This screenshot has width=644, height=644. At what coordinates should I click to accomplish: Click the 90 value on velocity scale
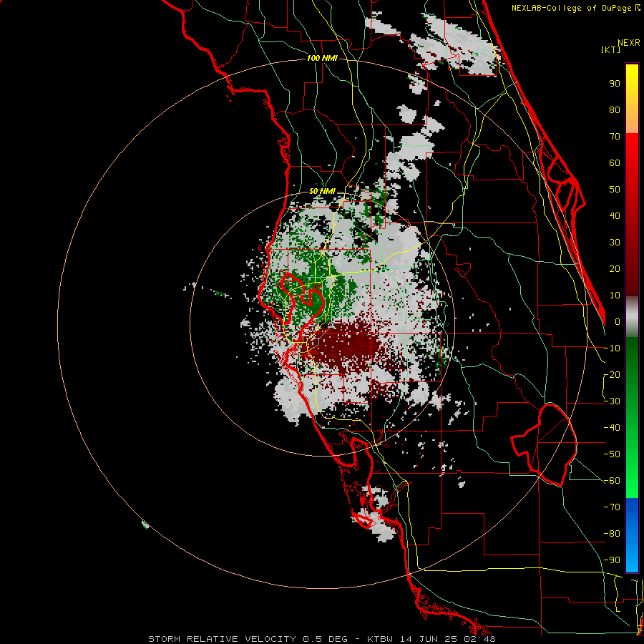pos(615,84)
